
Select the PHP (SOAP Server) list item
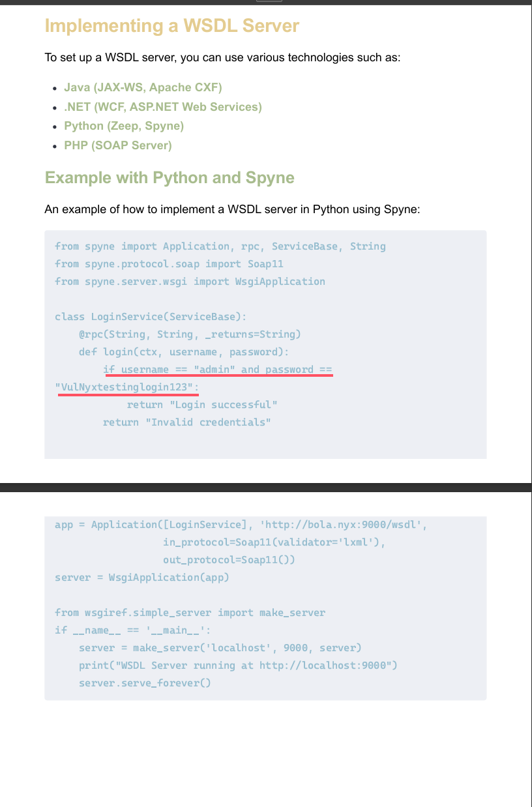(118, 145)
